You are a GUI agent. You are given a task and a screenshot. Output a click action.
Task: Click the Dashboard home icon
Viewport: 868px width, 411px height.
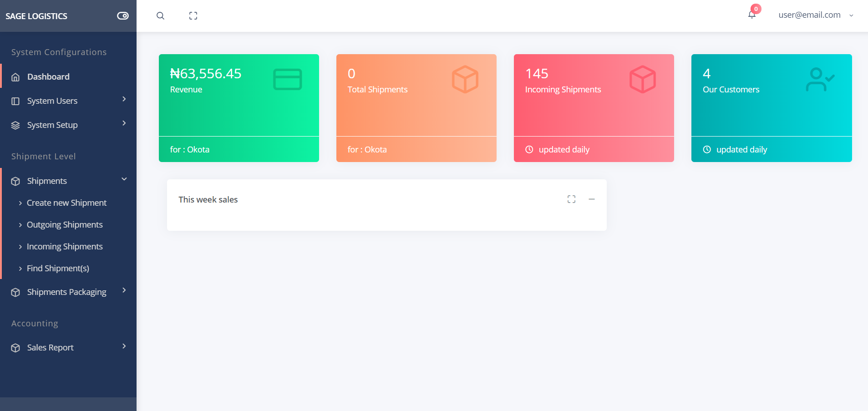pos(15,77)
